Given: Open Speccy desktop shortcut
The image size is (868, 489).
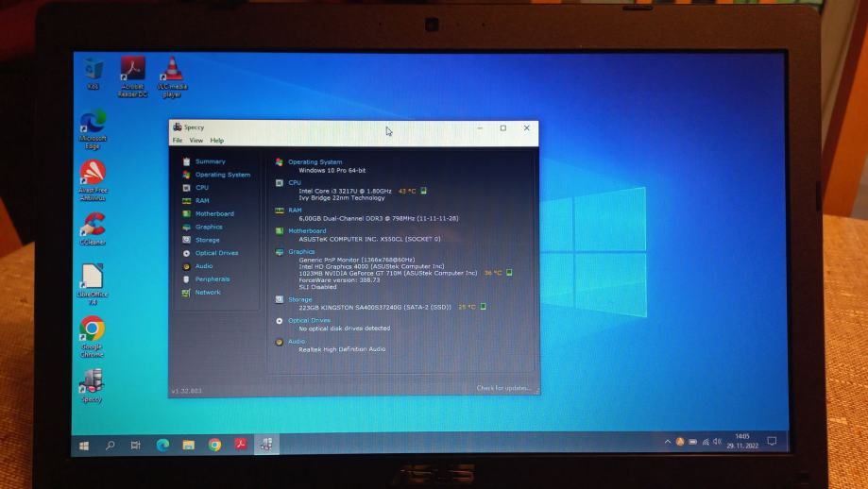Looking at the screenshot, I should coord(92,385).
